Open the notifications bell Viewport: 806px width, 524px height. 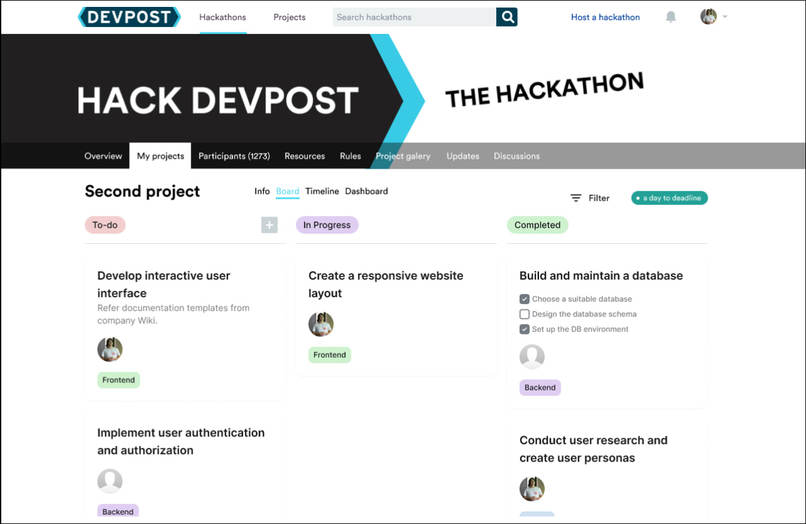pyautogui.click(x=671, y=17)
